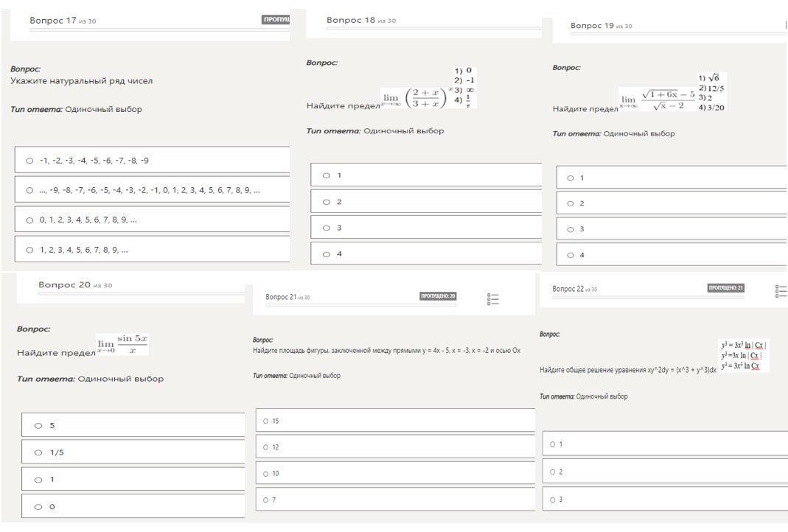Click the progress bar under Вопрос 21
This screenshot has height=532, width=788.
click(360, 305)
